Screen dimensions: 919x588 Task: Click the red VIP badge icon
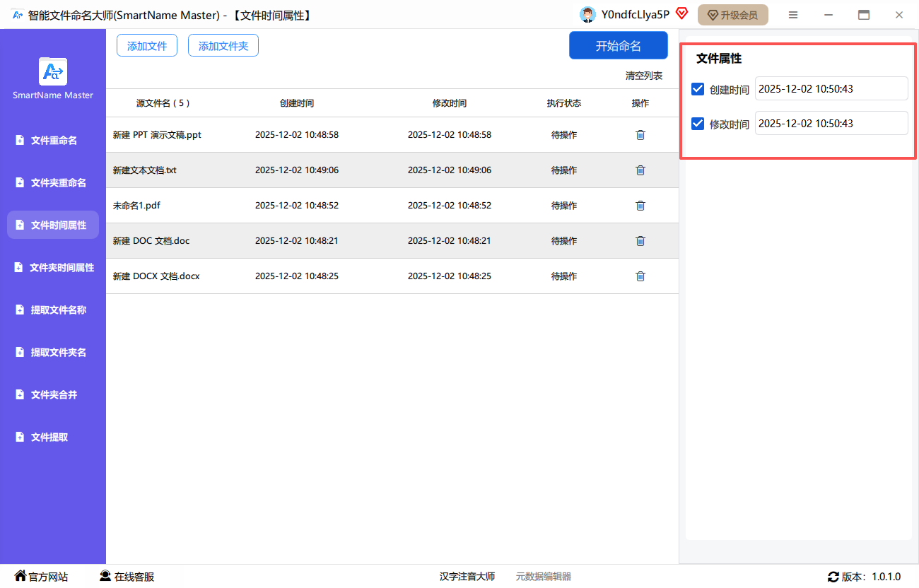pos(681,13)
